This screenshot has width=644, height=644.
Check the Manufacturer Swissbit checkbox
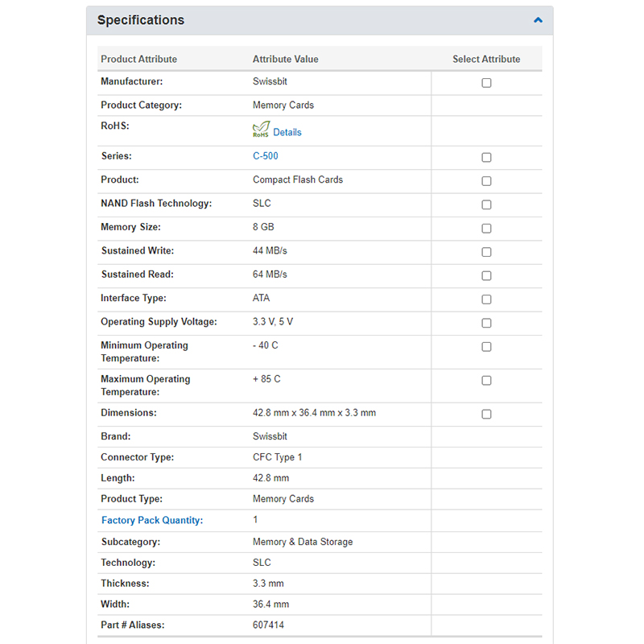(486, 83)
